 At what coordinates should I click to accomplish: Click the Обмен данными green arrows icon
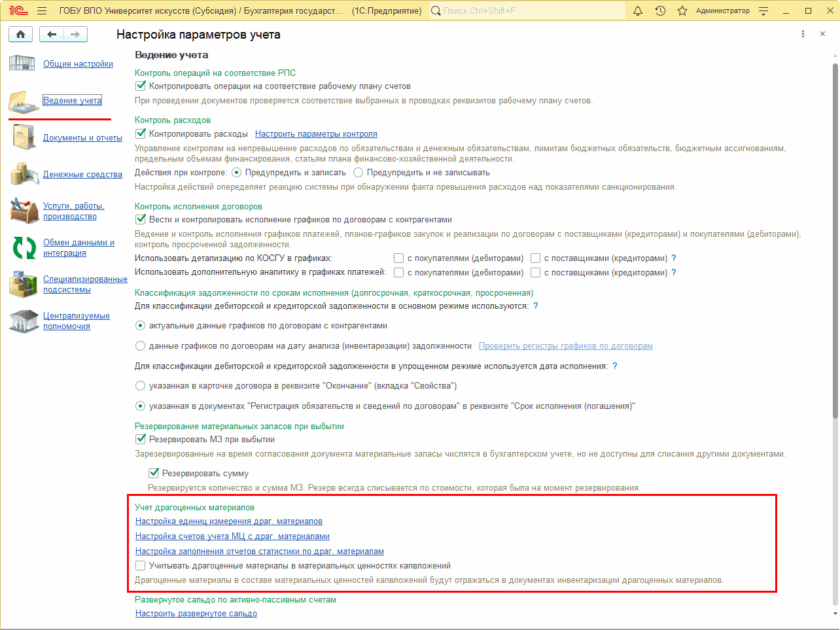pos(24,248)
